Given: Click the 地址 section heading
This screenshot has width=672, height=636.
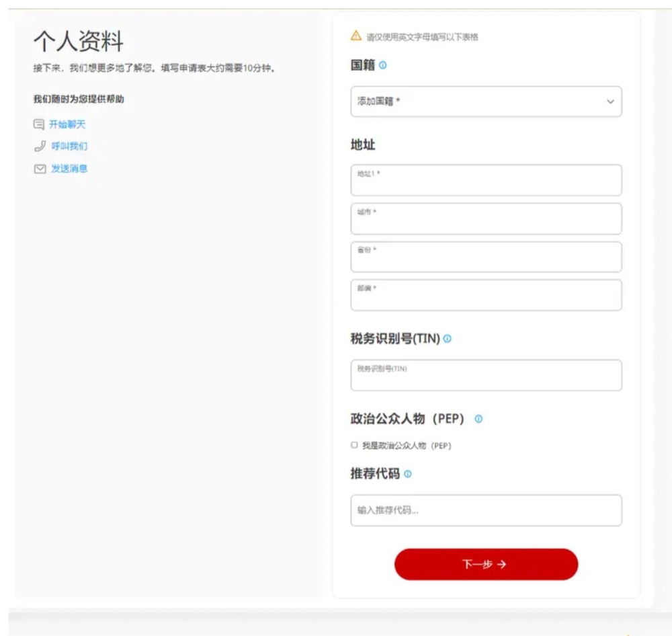Looking at the screenshot, I should pos(363,145).
